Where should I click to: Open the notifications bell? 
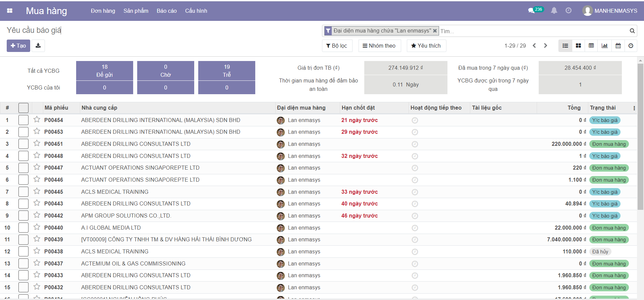click(x=554, y=11)
